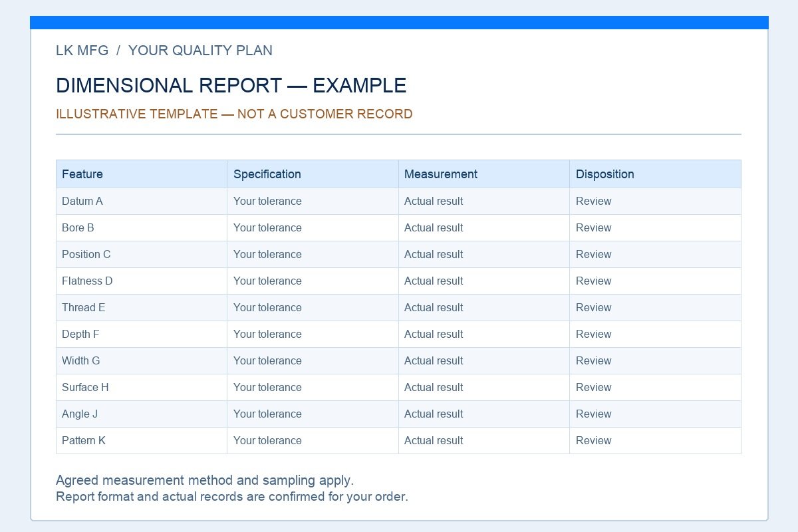Click 'Actual result' in the Thread E row
This screenshot has height=532, width=798.
434,307
